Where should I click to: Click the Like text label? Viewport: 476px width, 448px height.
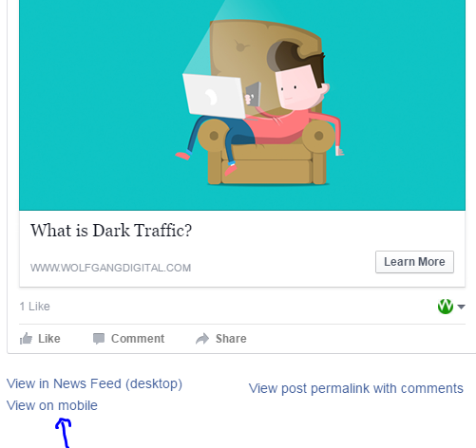pos(49,339)
